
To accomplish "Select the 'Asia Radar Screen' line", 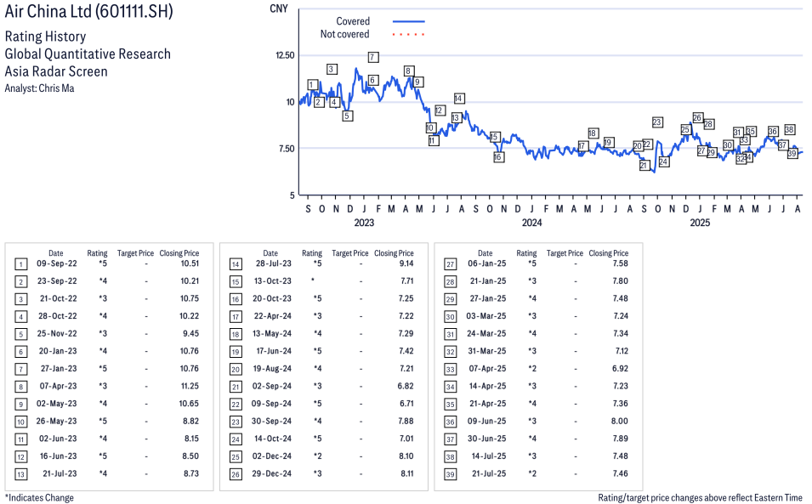I will [x=56, y=71].
